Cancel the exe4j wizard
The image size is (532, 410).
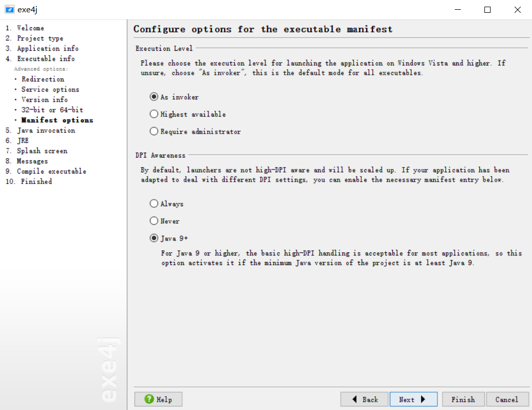point(507,399)
